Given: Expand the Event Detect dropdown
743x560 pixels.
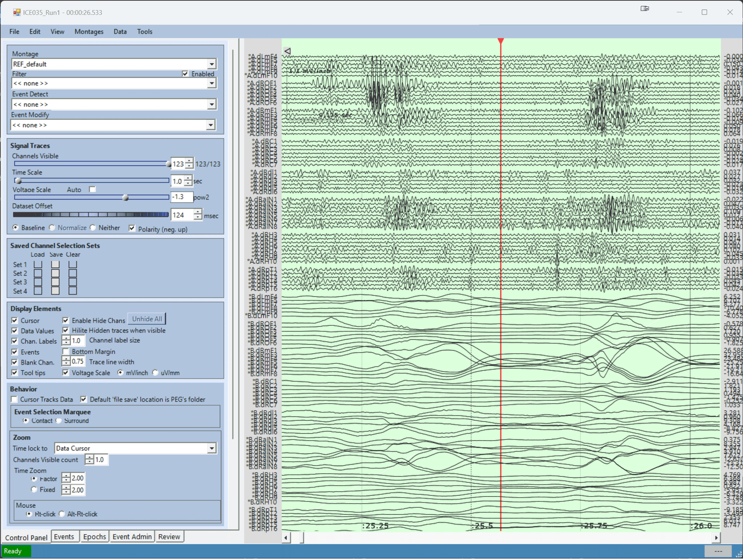Looking at the screenshot, I should click(212, 105).
